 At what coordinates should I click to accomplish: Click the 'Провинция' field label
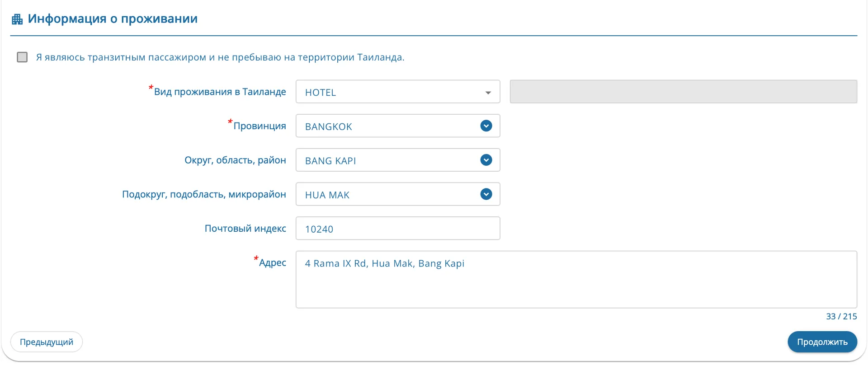coord(259,126)
